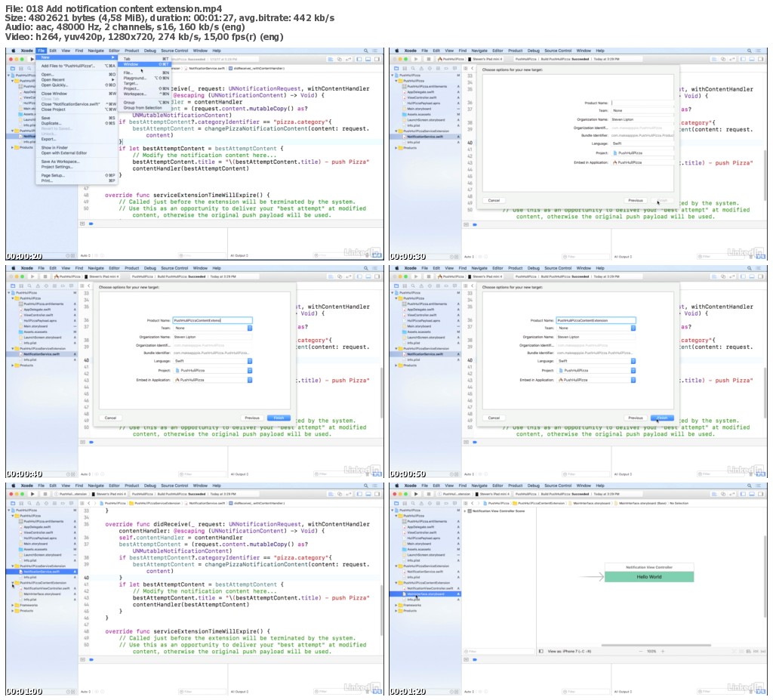Click Run button in the storyboard window toolbar
This screenshot has width=773, height=700.
[x=415, y=493]
